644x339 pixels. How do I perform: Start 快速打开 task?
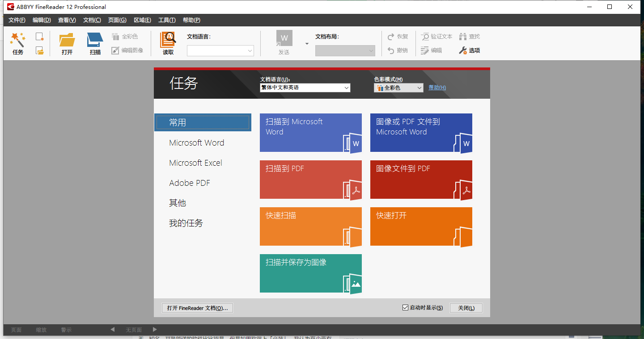pos(421,226)
